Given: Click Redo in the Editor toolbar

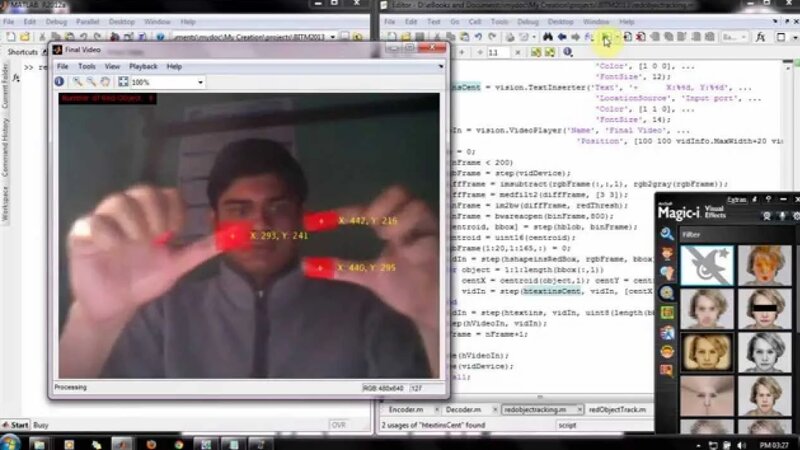Looking at the screenshot, I should coord(492,37).
